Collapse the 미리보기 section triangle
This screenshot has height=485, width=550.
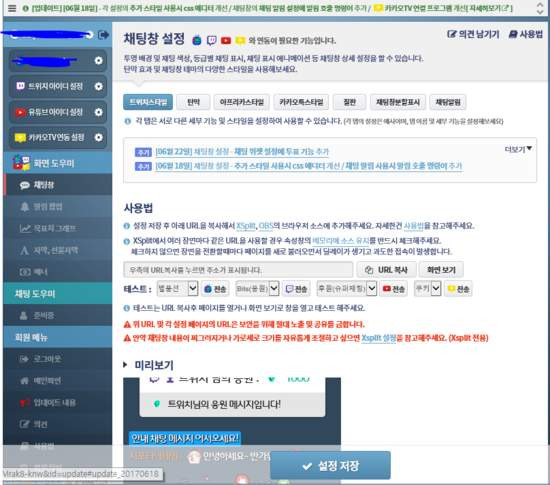125,365
